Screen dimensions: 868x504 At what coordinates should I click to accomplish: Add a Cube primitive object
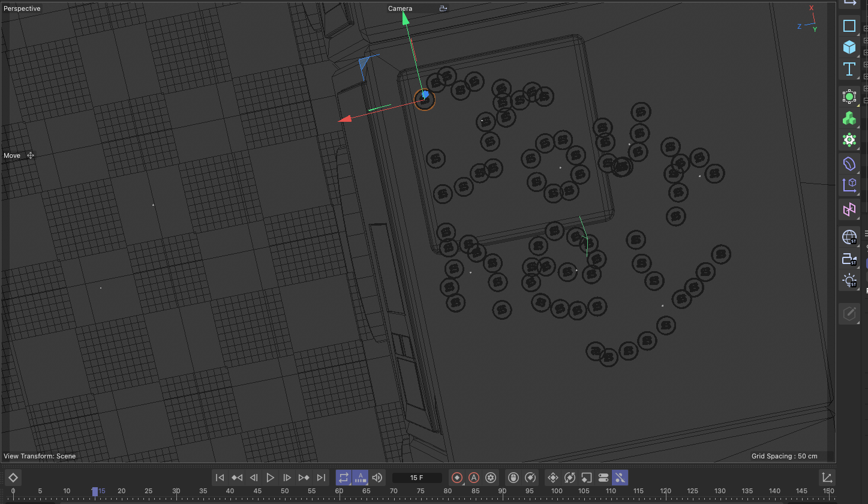click(x=849, y=47)
